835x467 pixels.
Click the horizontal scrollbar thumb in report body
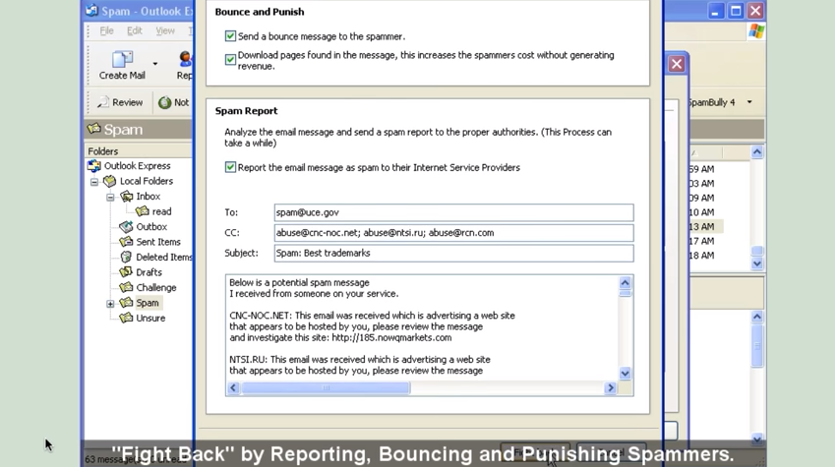325,388
